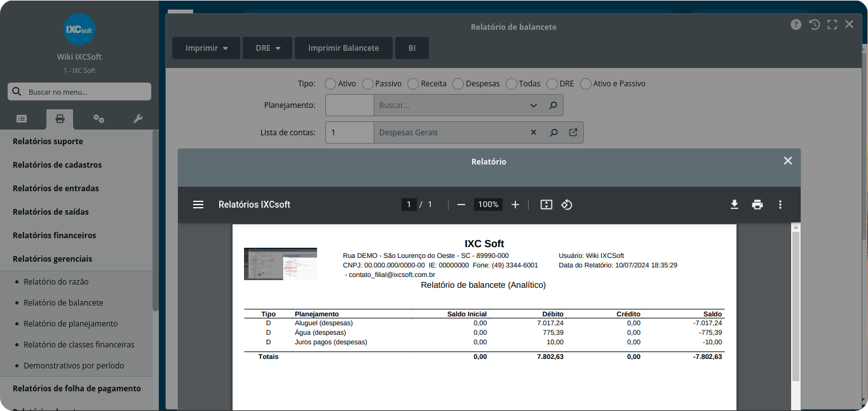This screenshot has width=868, height=411.
Task: Click the Juros pagos (despesas) row text
Action: point(331,342)
